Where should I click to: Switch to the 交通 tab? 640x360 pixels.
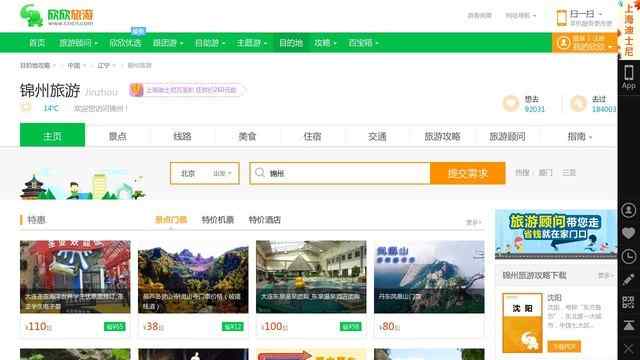tap(377, 136)
